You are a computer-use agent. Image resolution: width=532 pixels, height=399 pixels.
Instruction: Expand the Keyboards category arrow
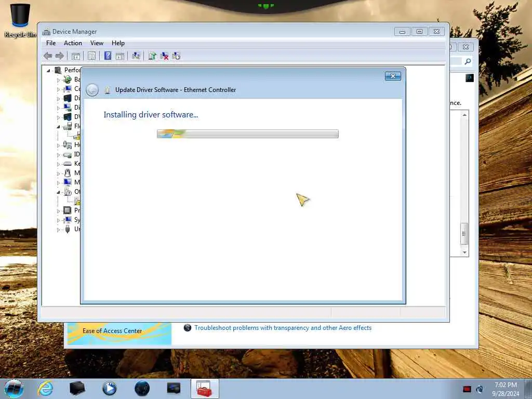tap(58, 164)
